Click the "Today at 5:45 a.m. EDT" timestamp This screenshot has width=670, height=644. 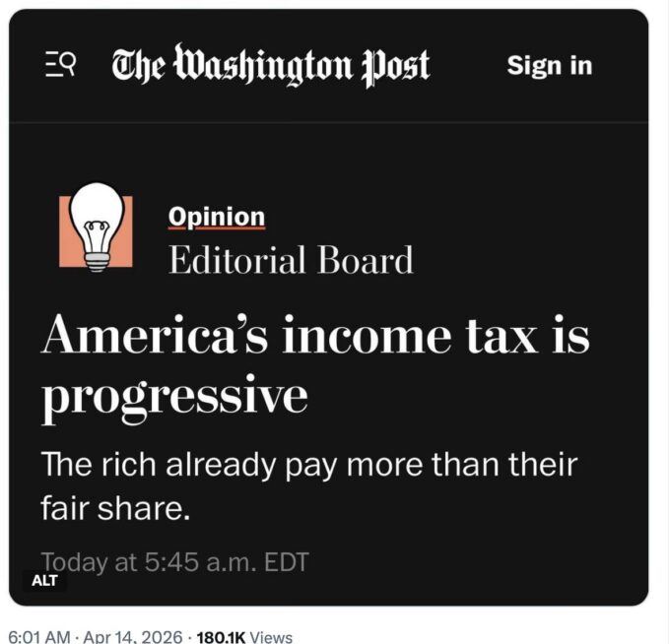click(x=175, y=562)
